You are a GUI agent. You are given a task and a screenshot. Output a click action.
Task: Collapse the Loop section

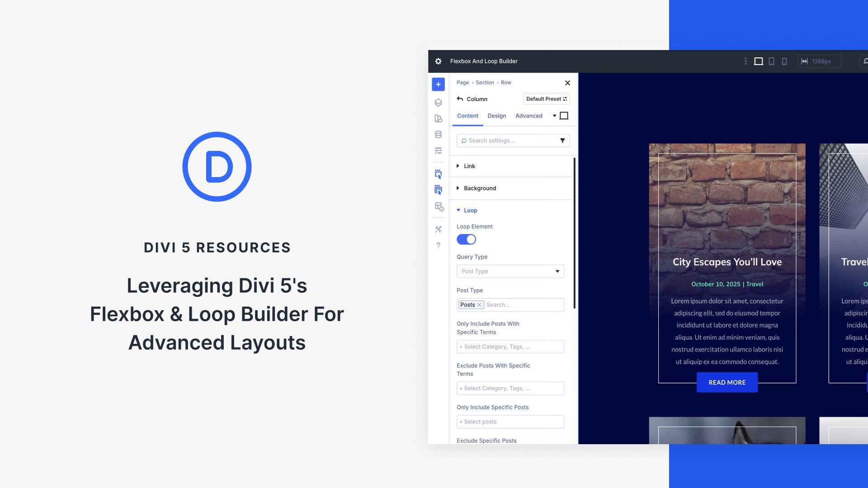(x=471, y=210)
